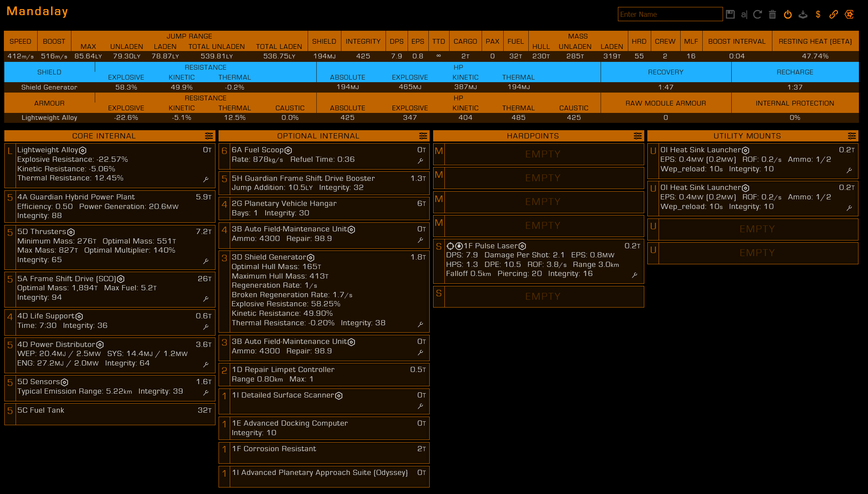Select the 1D Repair Limpet Controller module
The height and width of the screenshot is (494, 868).
click(324, 375)
